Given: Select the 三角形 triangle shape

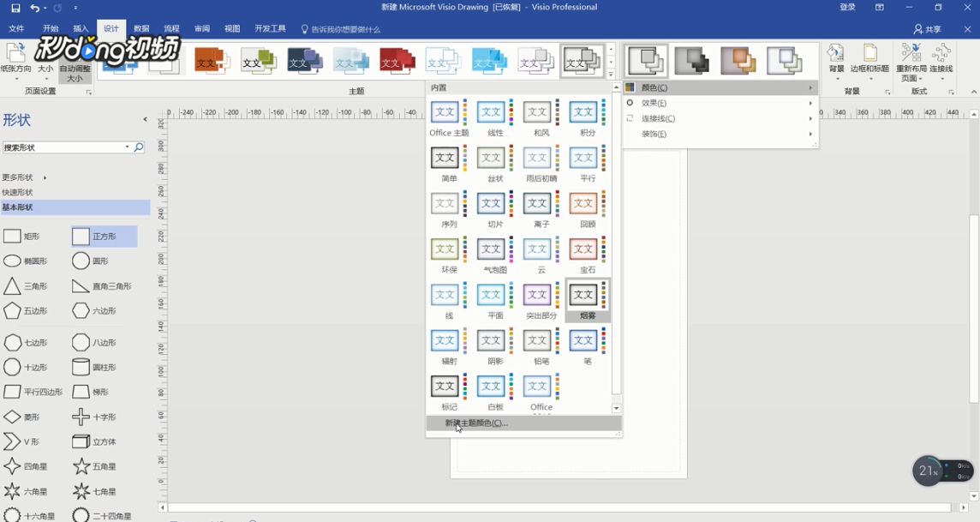Looking at the screenshot, I should click(x=26, y=286).
